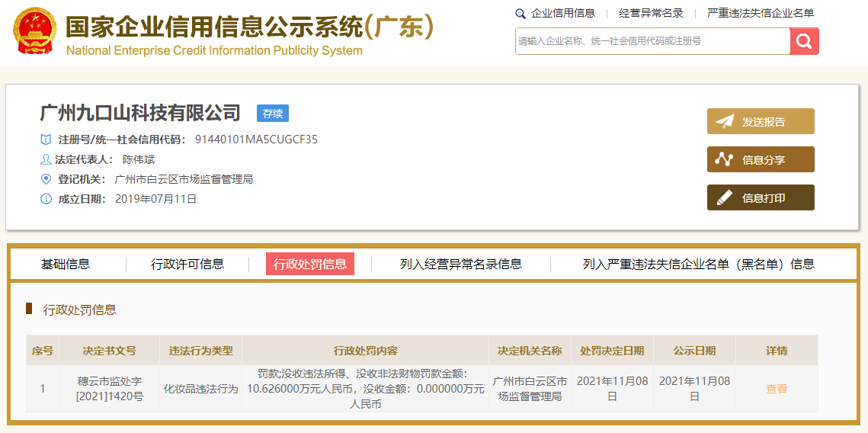Viewport: 868px width, 433px height.
Task: Click the deciding authority cell in the penalty row
Action: [530, 389]
